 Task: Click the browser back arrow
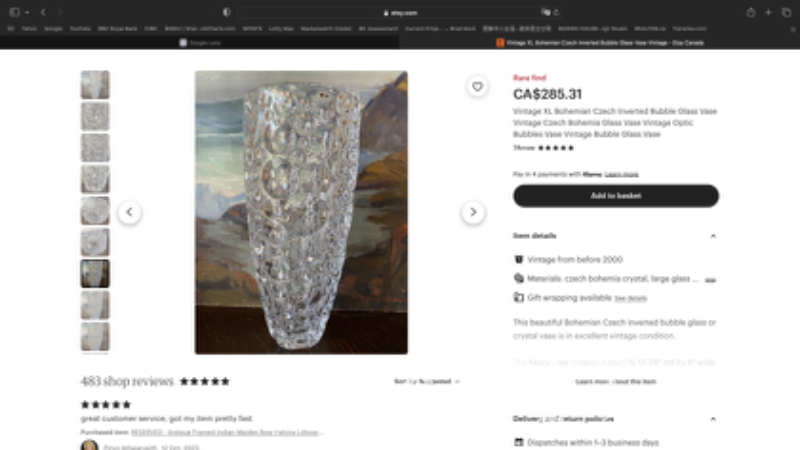(43, 12)
